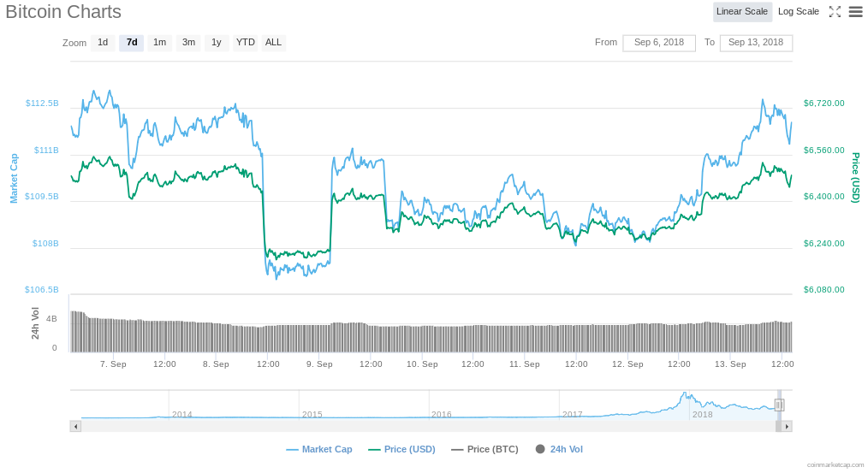Click the Bitcoin Charts title
Viewport: 868px width, 473px height.
click(x=63, y=12)
